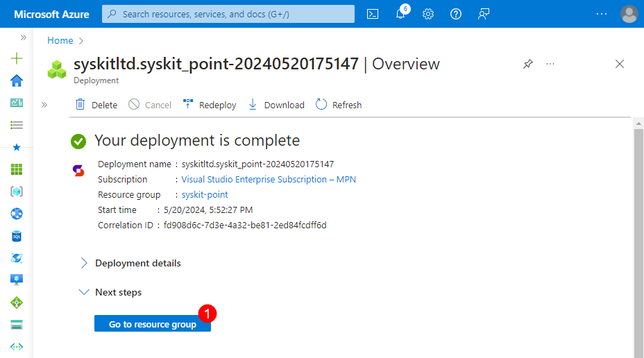The height and width of the screenshot is (358, 644).
Task: Collapse the Next steps section
Action: 85,292
